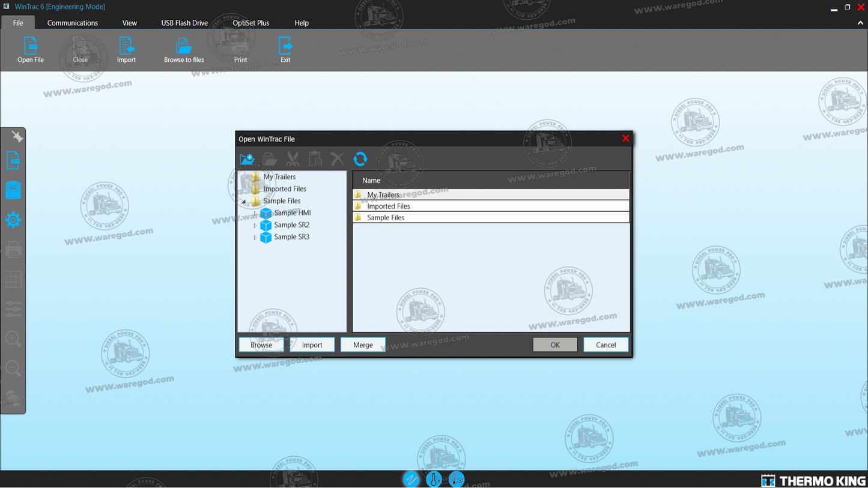Click the zoom out magnifier icon
Viewport: 868px width, 488px height.
pos(13,368)
